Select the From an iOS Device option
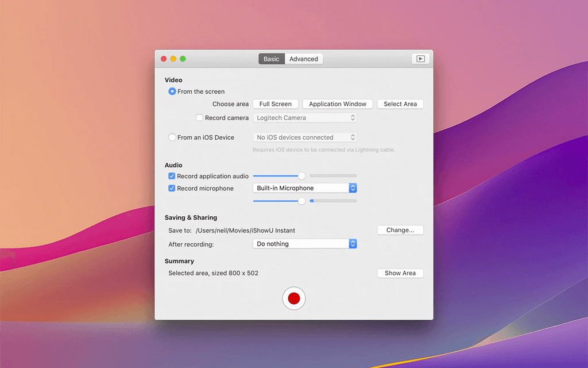The width and height of the screenshot is (588, 368). [172, 137]
